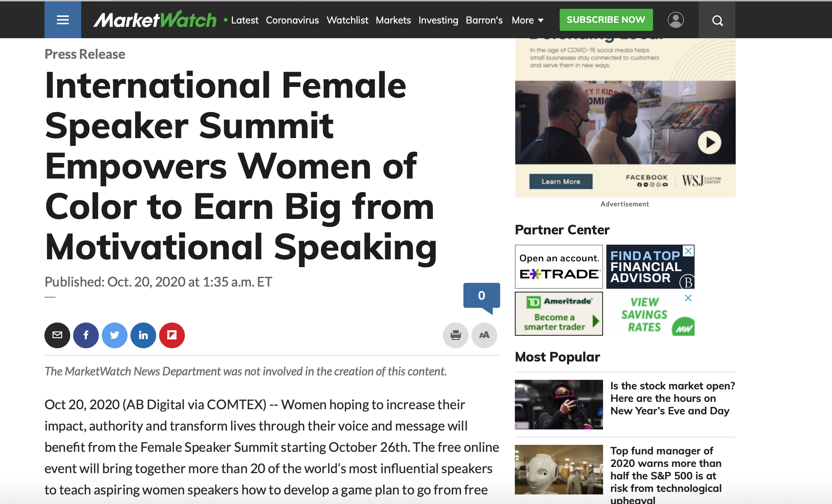Expand the More dropdown menu

coord(527,20)
